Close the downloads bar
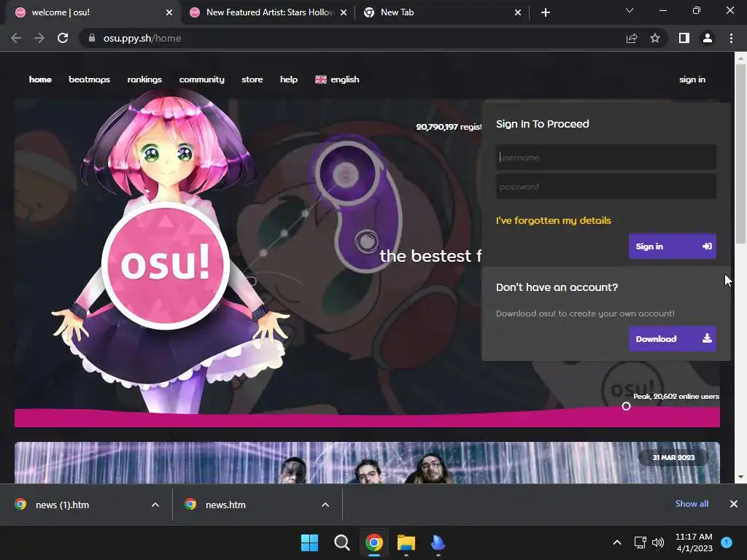 (x=734, y=504)
